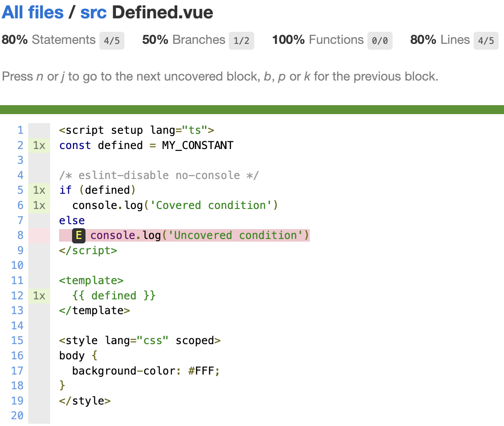Screen dimensions: 504x426
Task: Click the '80% Statements' summary text
Action: tap(48, 40)
